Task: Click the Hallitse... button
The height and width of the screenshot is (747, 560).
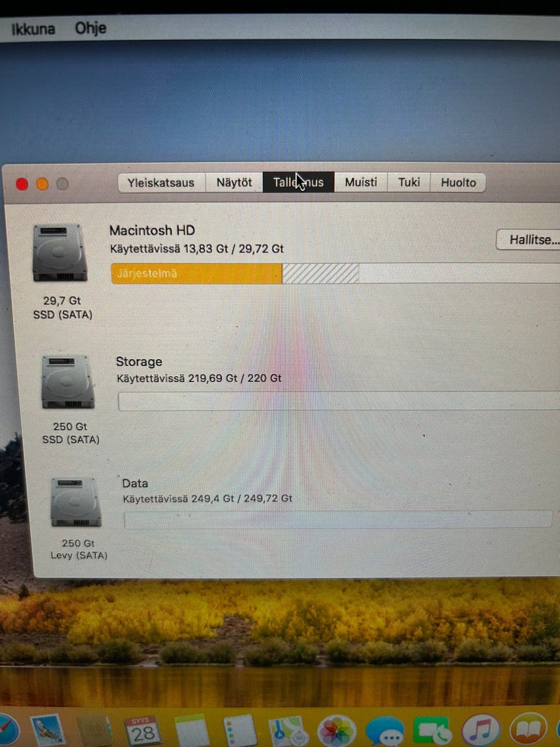Action: coord(530,239)
